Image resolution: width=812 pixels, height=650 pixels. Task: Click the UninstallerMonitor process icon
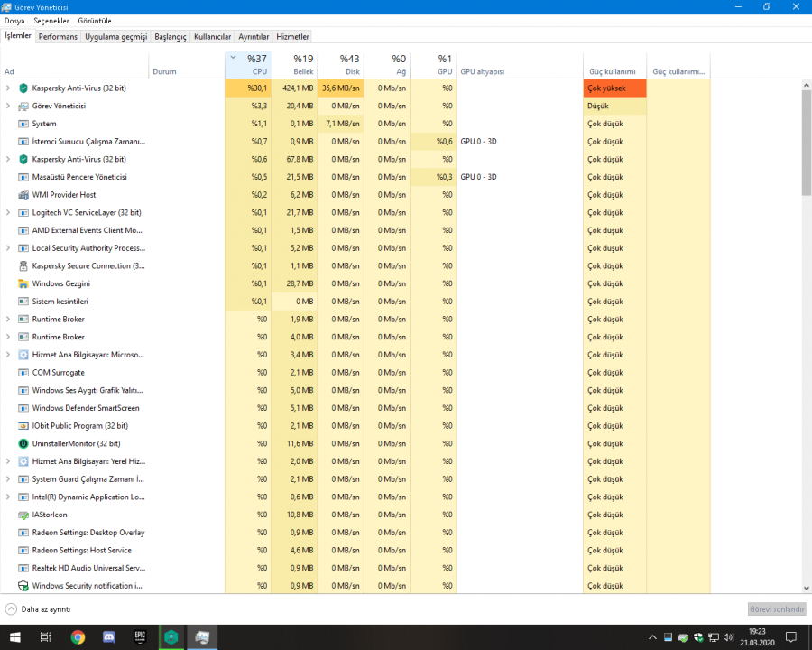point(23,443)
